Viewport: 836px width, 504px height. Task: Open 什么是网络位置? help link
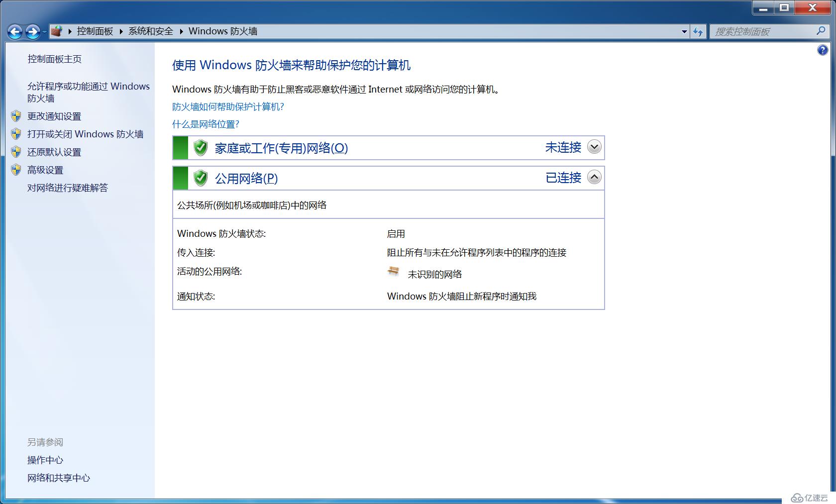206,124
